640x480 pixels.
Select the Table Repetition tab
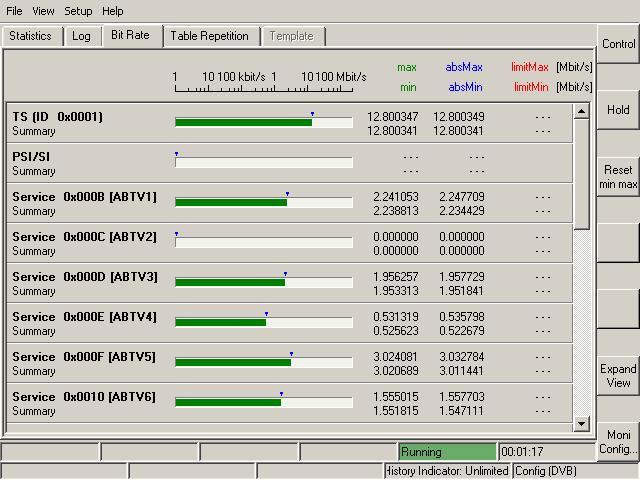(209, 36)
